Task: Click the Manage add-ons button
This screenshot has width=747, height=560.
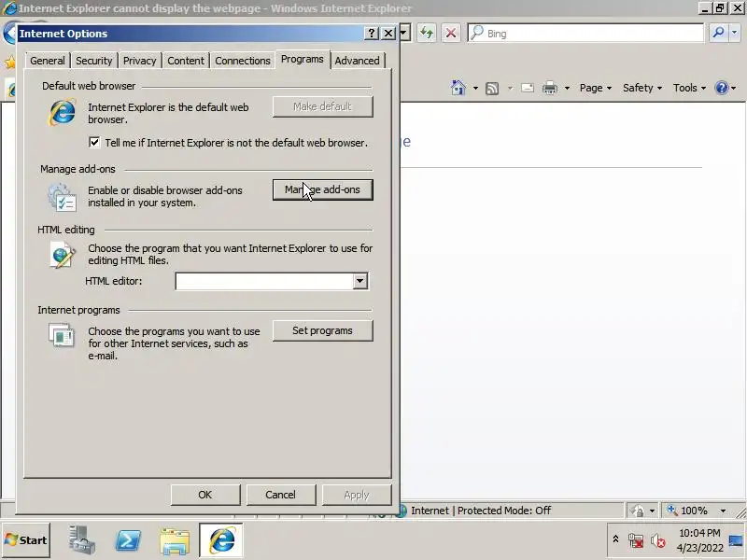Action: point(322,189)
